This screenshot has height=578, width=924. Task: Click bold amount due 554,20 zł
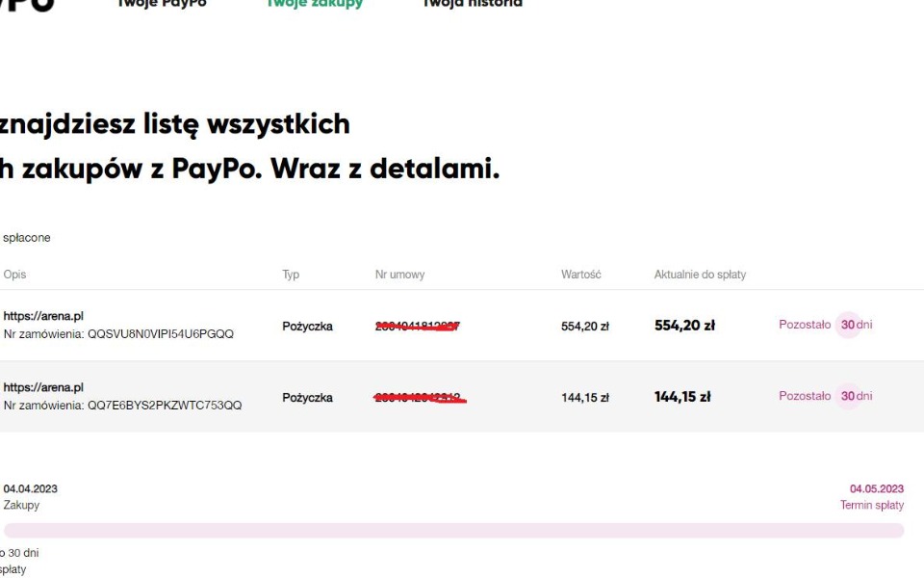(684, 326)
